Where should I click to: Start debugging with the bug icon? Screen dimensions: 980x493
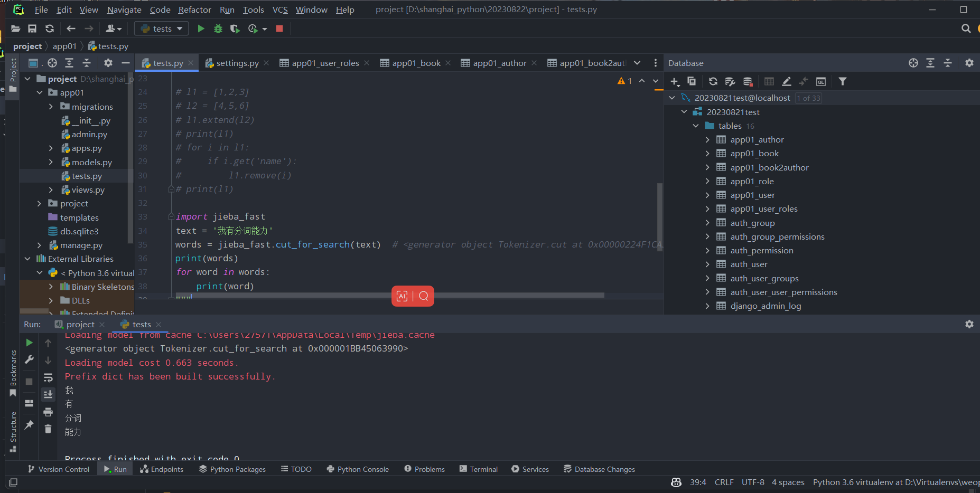218,29
